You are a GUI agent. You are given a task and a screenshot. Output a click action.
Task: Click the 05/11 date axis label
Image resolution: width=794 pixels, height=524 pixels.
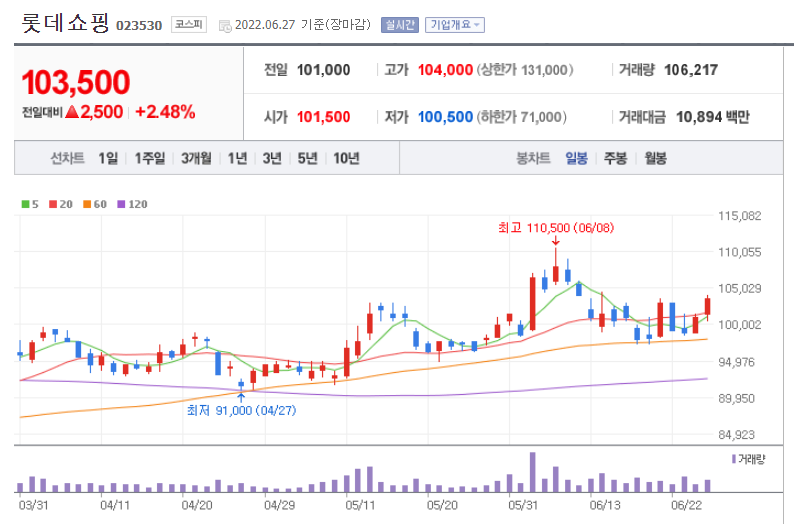tap(360, 505)
